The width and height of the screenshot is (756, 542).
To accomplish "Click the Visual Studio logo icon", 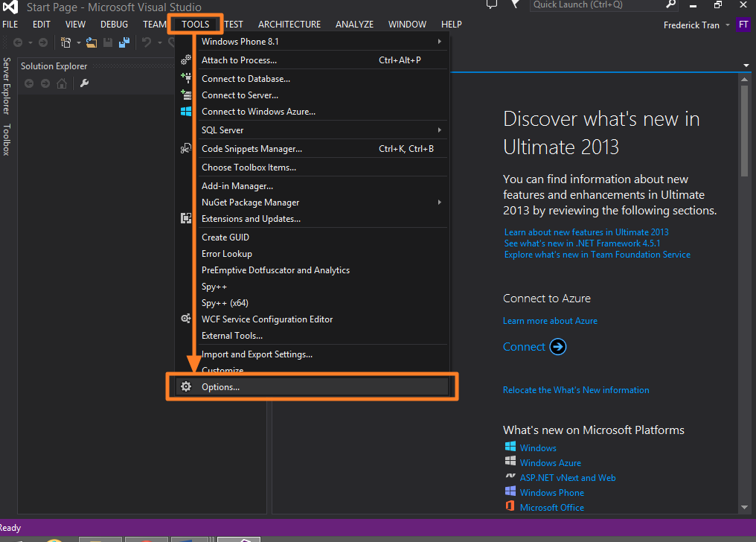I will pos(10,6).
